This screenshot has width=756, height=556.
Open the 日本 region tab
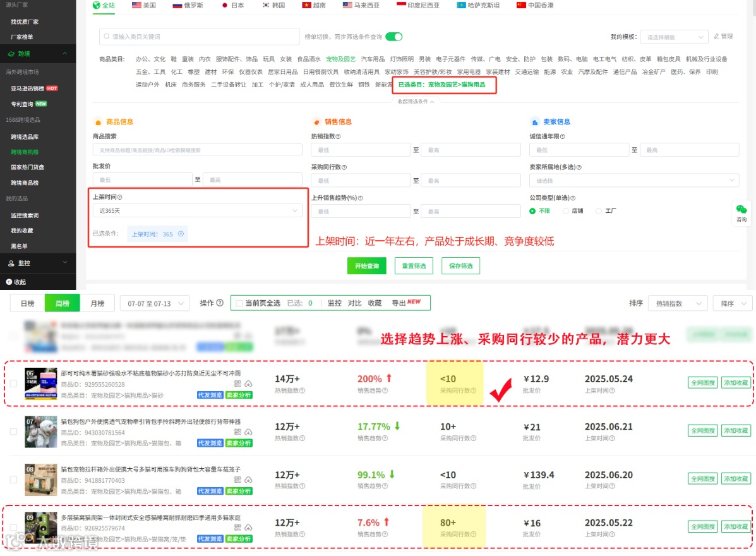[x=233, y=5]
